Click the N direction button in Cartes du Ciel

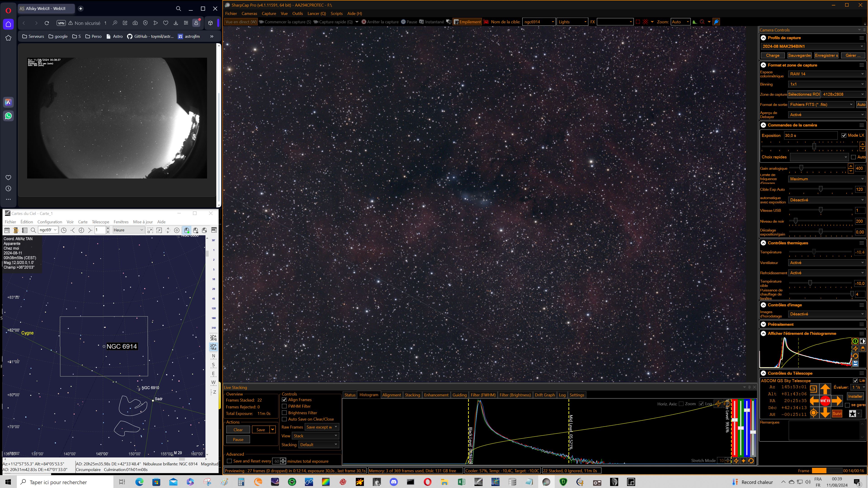(x=213, y=356)
